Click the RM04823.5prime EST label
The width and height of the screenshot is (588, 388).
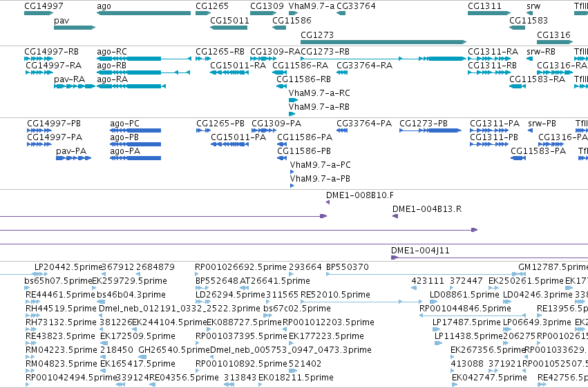(61, 364)
